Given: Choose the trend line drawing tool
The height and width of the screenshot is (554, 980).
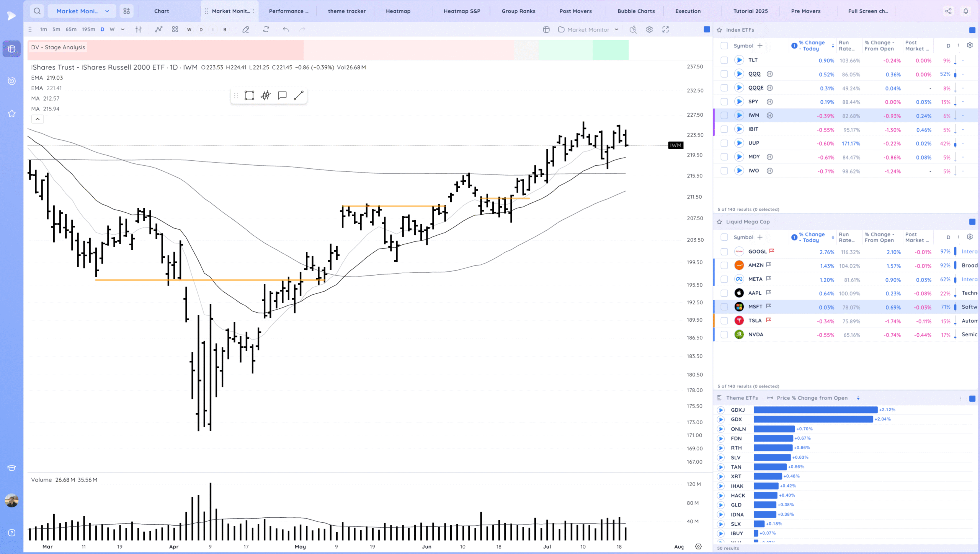Looking at the screenshot, I should coord(299,95).
